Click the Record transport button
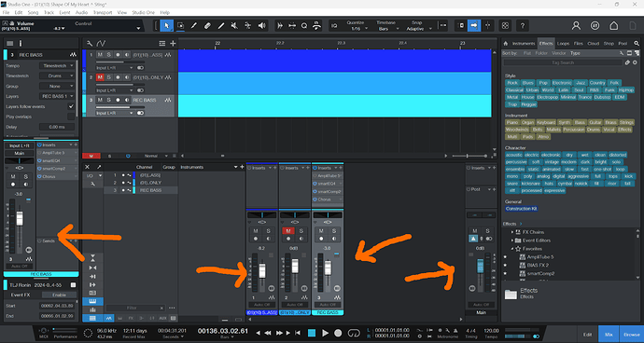This screenshot has height=343, width=644. [x=338, y=333]
